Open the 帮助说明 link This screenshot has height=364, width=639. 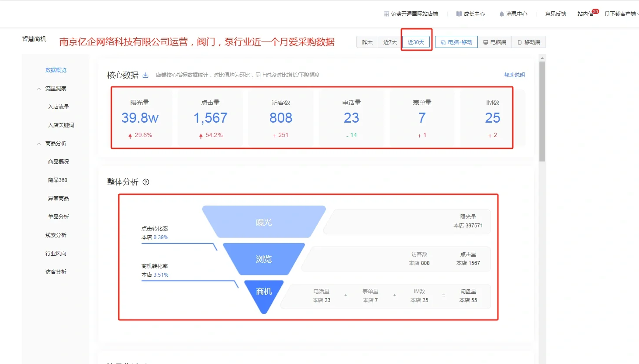514,75
